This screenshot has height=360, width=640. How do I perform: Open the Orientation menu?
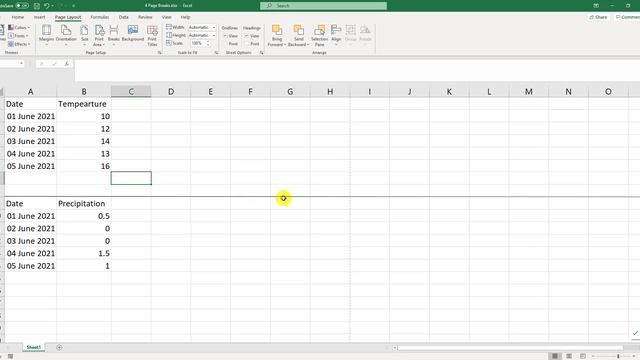[x=66, y=34]
